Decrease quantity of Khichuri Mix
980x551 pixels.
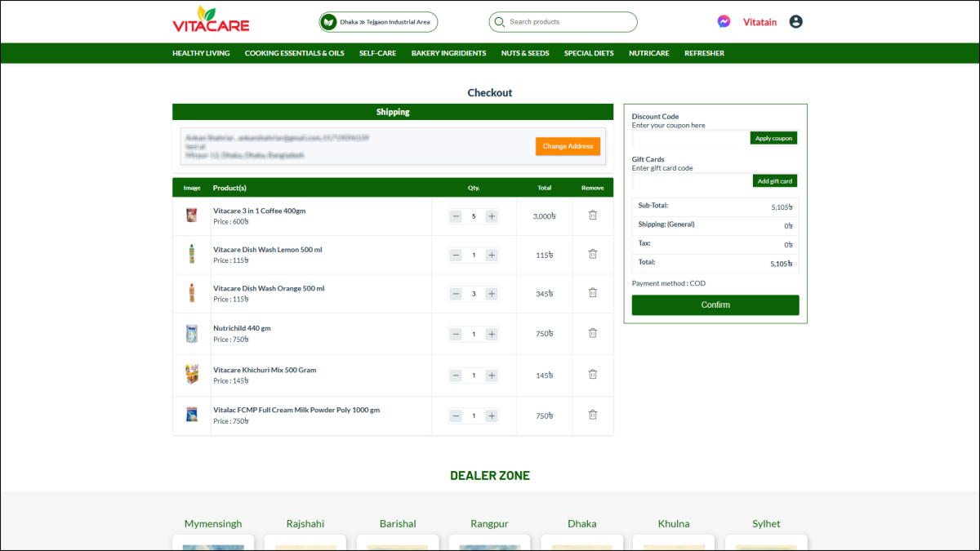coord(456,375)
